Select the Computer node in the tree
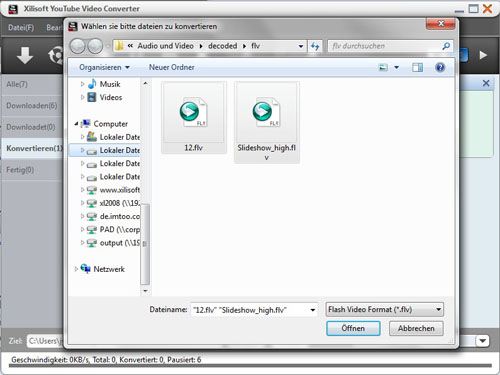This screenshot has width=500, height=375. pos(110,124)
